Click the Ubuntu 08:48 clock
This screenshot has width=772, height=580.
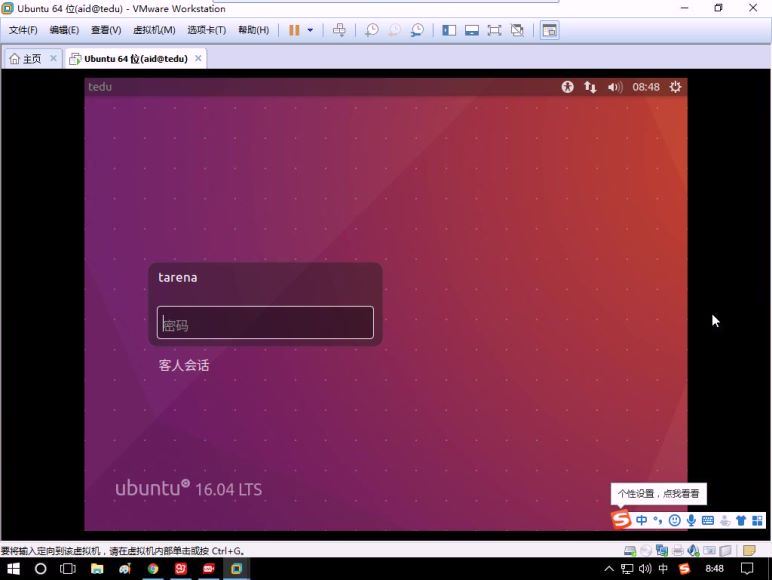pos(646,87)
